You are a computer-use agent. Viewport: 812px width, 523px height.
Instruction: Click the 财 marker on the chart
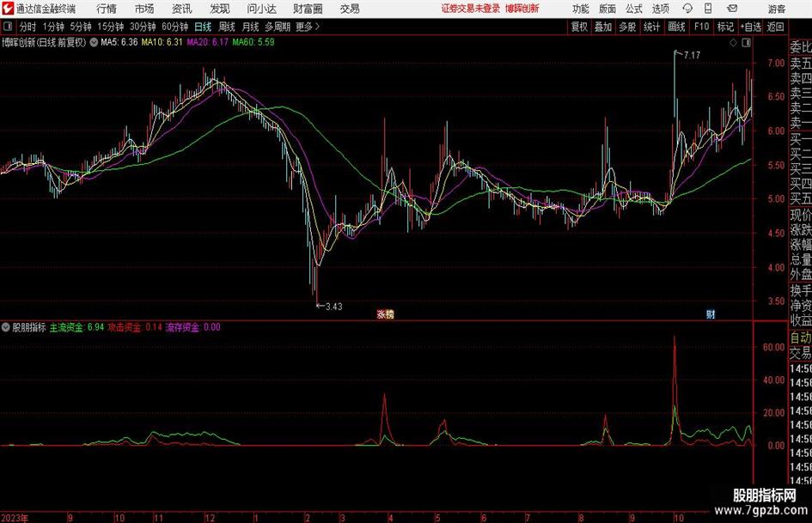pos(711,314)
